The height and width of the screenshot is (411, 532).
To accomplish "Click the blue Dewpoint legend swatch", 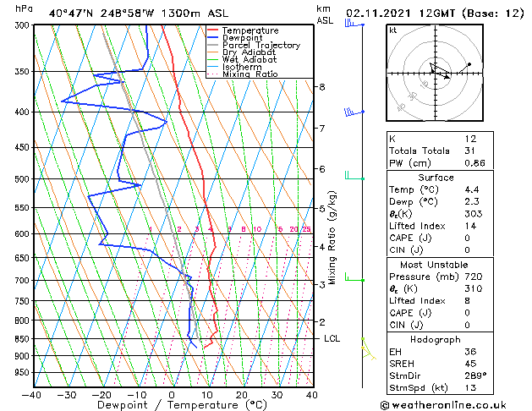I will pos(213,38).
